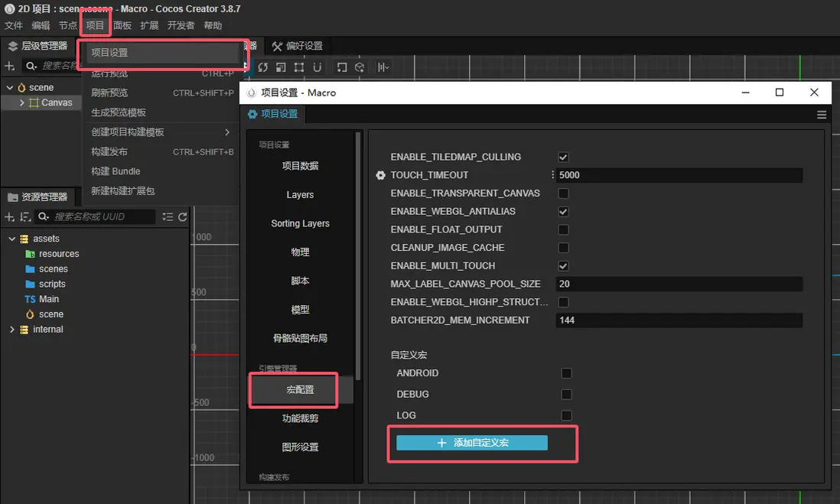Open 功能裁剪 settings page
The image size is (840, 504).
300,419
